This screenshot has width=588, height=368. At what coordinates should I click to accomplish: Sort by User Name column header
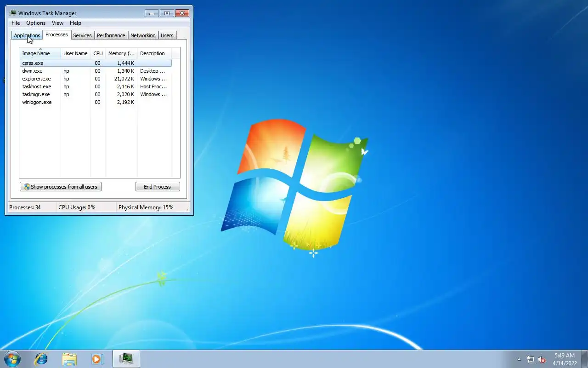coord(75,53)
